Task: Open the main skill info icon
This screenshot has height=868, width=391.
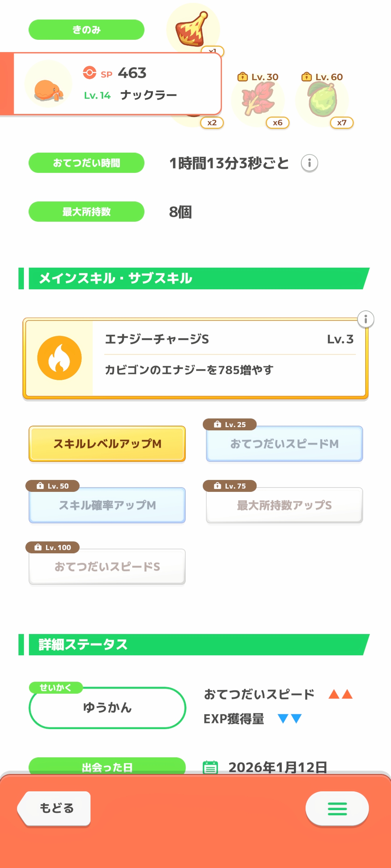Action: tap(366, 319)
